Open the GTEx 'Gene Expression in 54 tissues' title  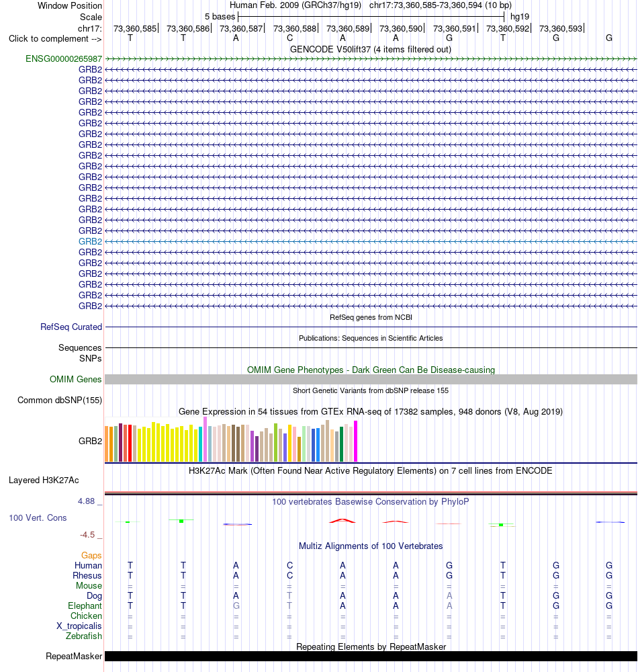371,412
